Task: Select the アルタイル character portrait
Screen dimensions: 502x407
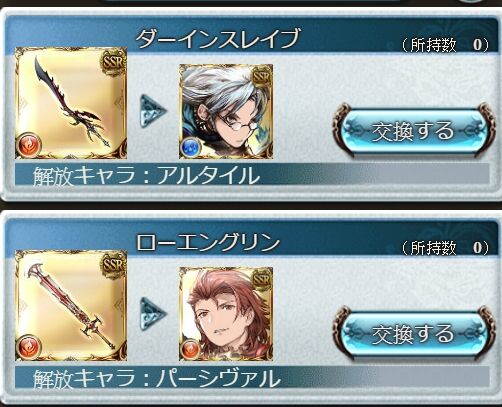Action: [226, 111]
